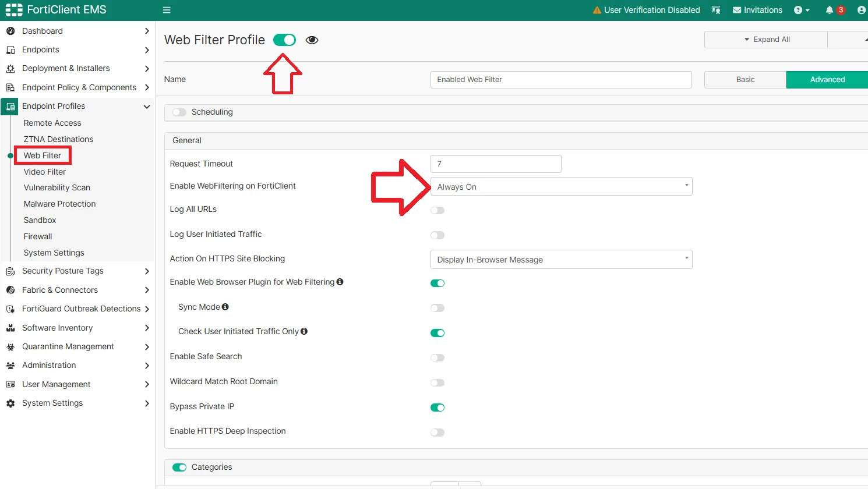Expand the Administration chevron

point(147,366)
